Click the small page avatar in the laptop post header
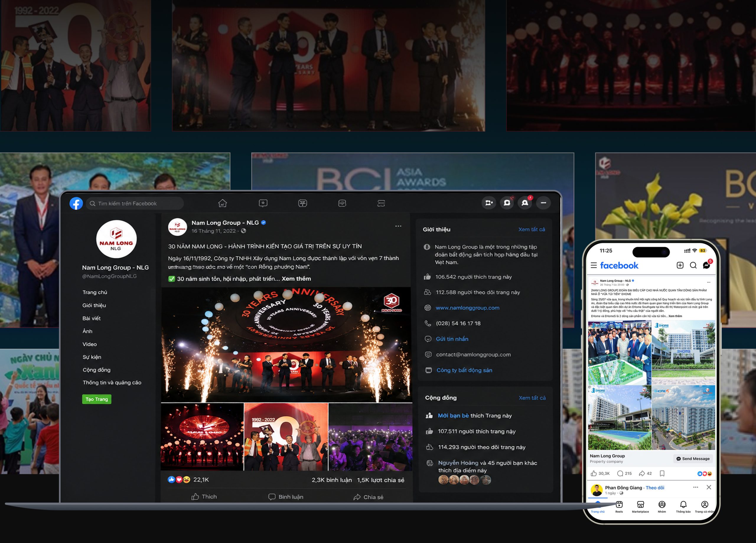Viewport: 756px width, 543px height. click(x=177, y=227)
